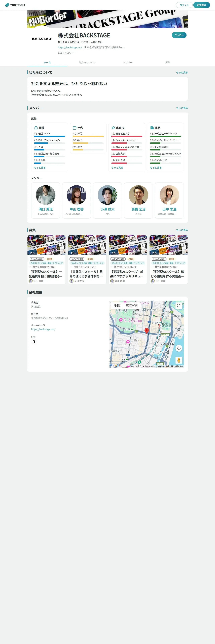Follow the company with フォロー button
The image size is (215, 644).
click(179, 35)
